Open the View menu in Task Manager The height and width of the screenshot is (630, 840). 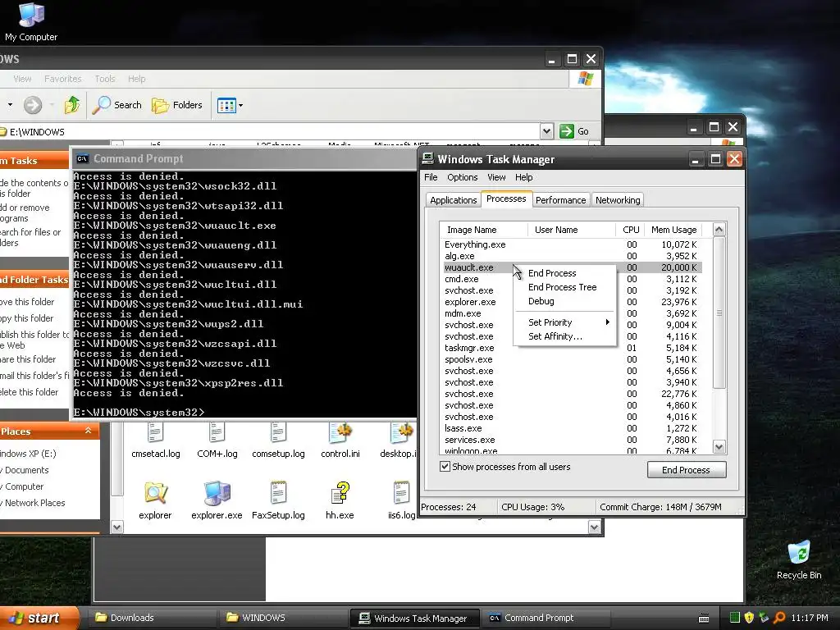pyautogui.click(x=496, y=177)
